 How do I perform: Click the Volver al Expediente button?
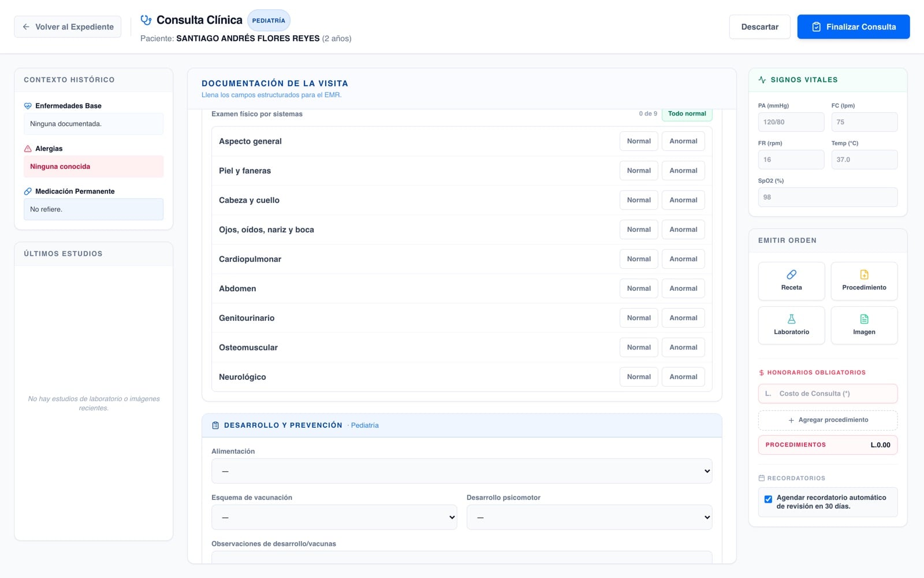(68, 27)
